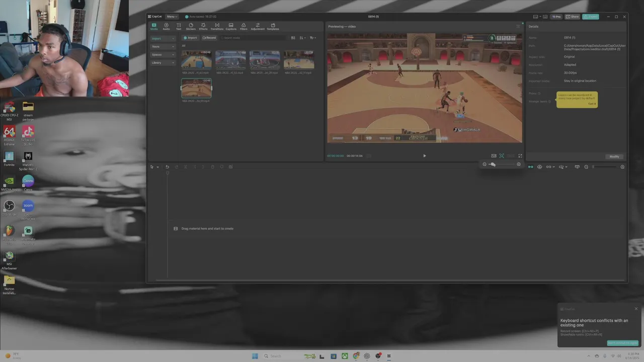Toggle the preview quality icon
Image resolution: width=644 pixels, height=362 pixels.
(494, 156)
